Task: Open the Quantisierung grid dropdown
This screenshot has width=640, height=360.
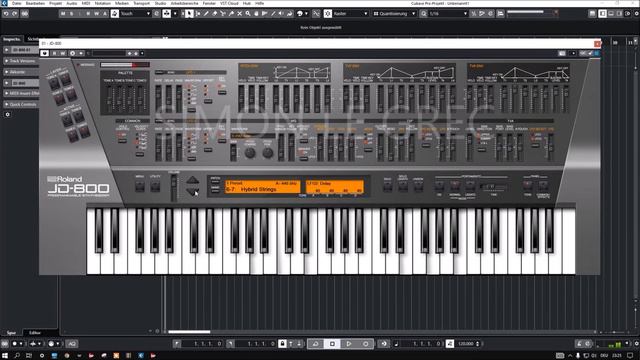Action: coord(394,13)
